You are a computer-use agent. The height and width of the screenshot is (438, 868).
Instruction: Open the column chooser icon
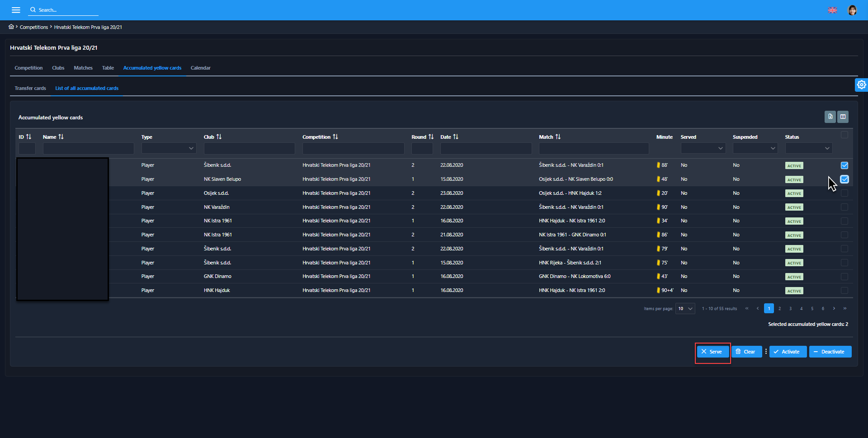click(843, 117)
